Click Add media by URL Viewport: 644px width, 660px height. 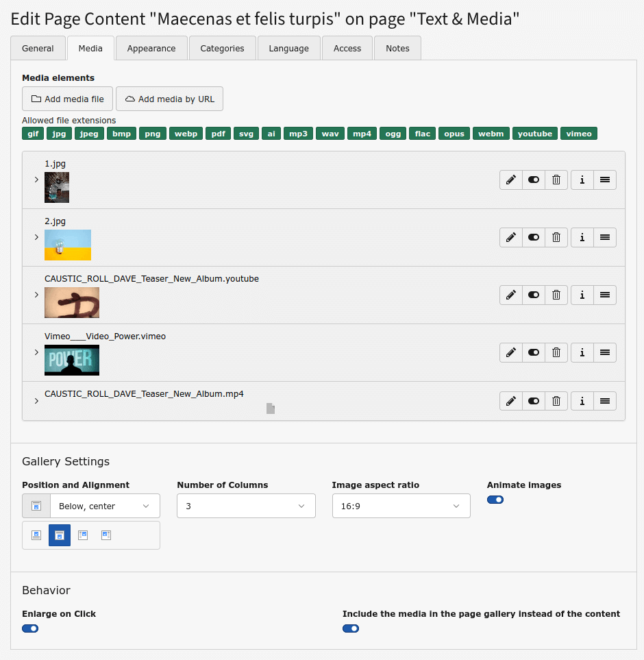(x=169, y=99)
